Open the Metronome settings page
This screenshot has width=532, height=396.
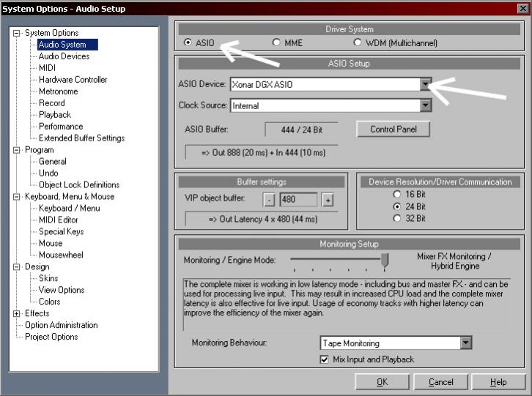(58, 91)
